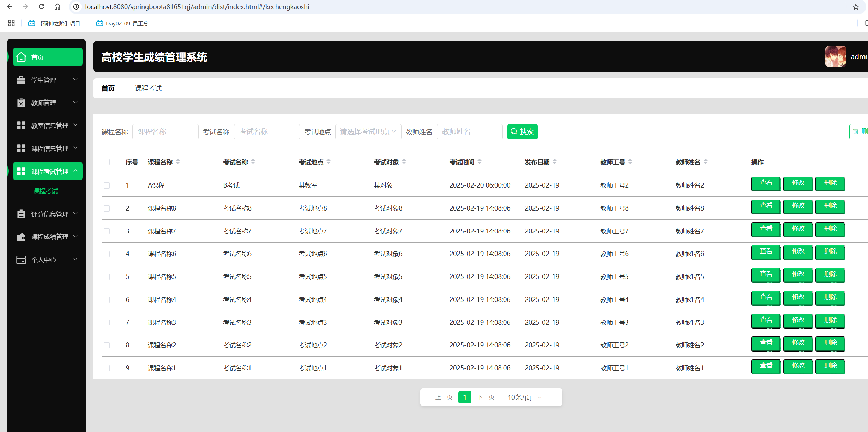Check the row for 课程名称5
The height and width of the screenshot is (432, 868).
pos(107,277)
